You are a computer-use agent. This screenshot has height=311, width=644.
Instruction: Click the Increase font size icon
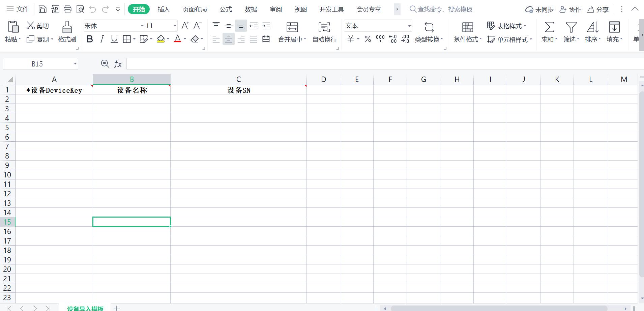point(185,26)
